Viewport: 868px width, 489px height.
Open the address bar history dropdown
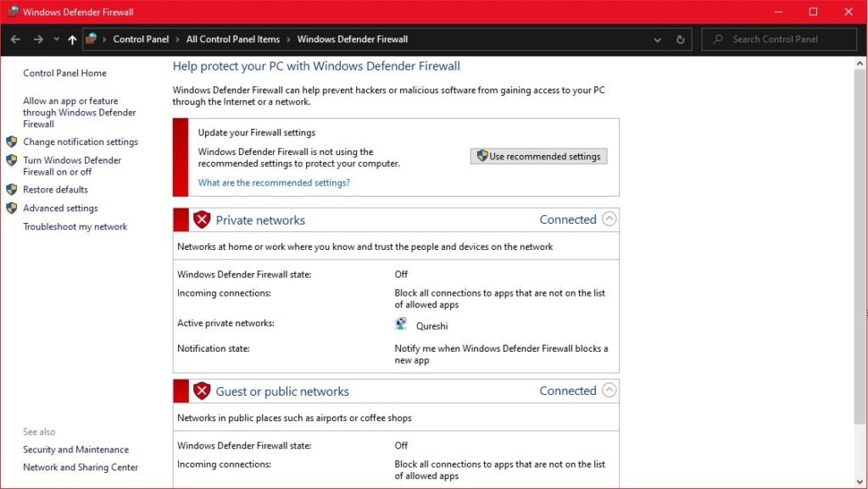(658, 39)
